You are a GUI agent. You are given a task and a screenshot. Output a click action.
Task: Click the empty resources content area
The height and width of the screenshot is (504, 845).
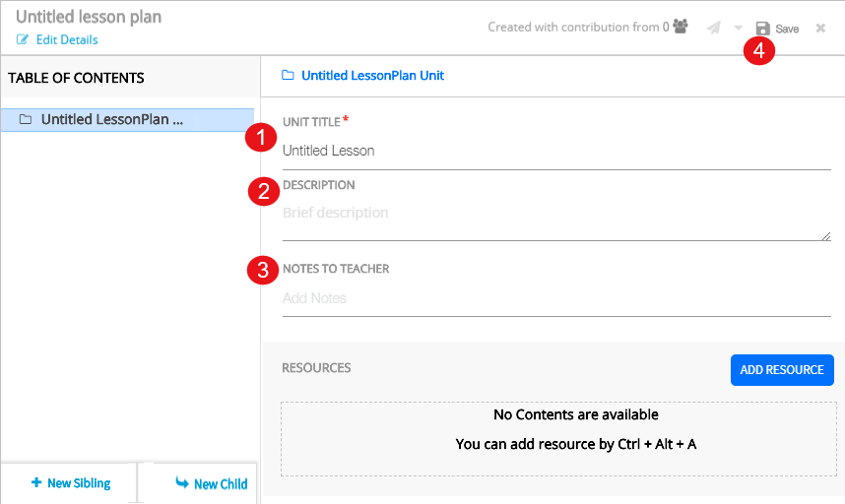(556, 429)
